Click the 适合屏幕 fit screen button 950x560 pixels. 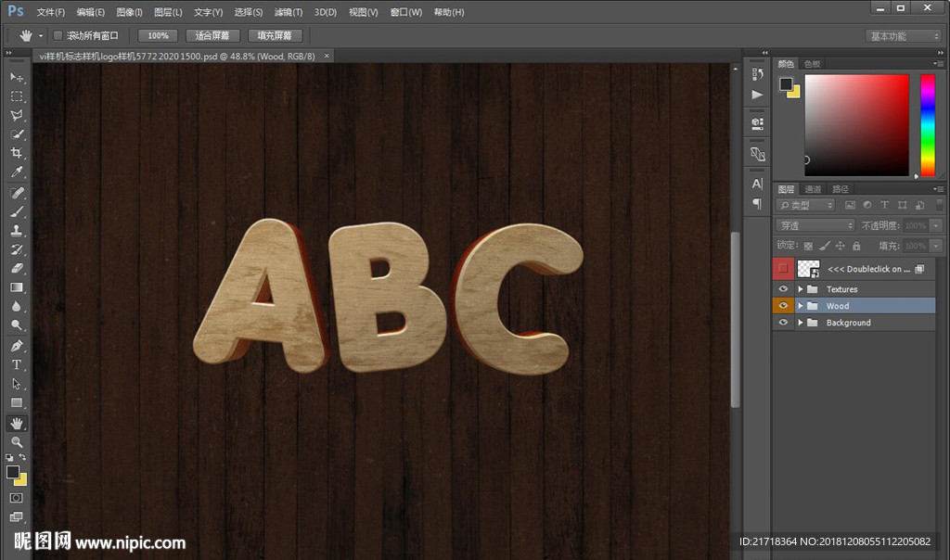coord(212,36)
